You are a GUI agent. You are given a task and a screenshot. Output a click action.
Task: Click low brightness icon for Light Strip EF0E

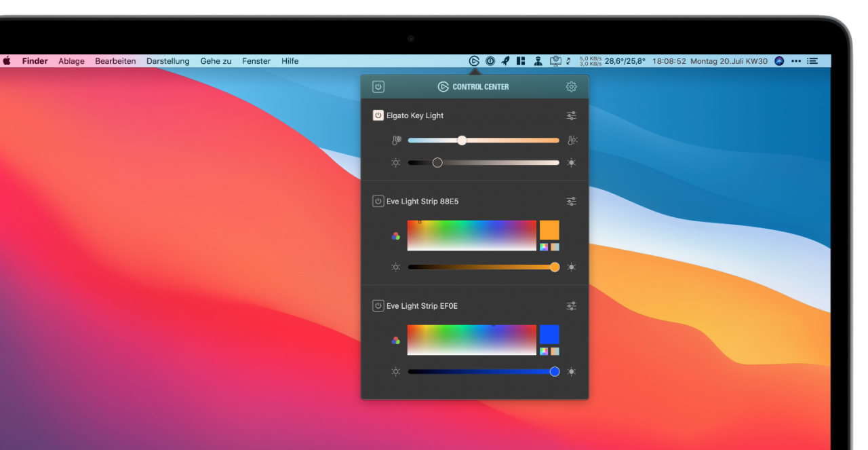pos(396,372)
